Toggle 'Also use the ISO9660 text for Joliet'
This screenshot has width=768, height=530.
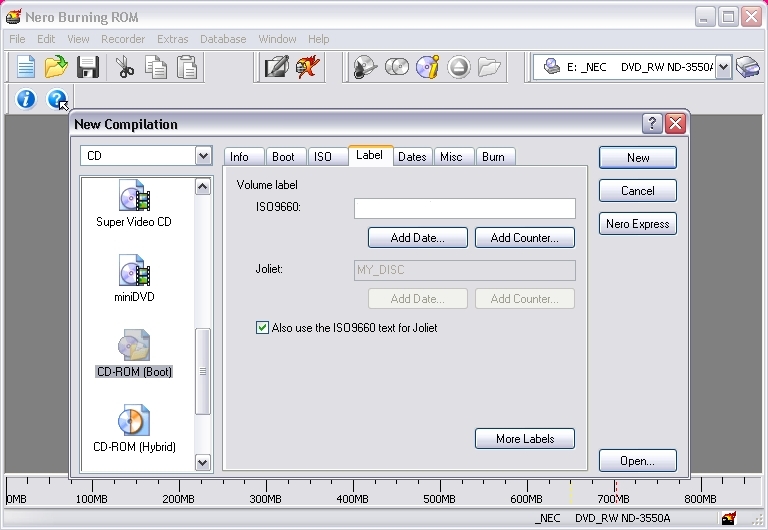tap(263, 328)
